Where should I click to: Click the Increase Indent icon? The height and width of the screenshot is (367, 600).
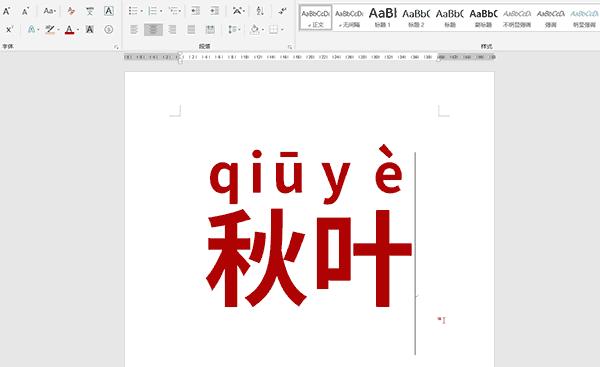click(x=215, y=11)
